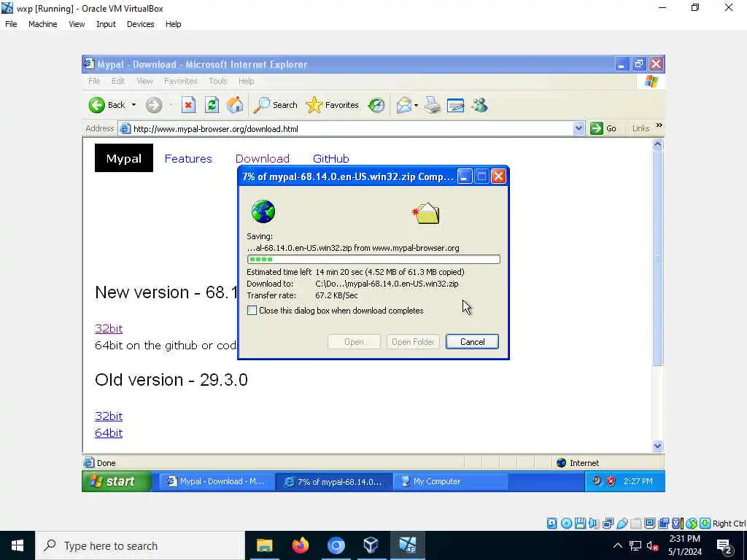Open the Search magnifier in IE toolbar
Viewport: 747px width, 560px height.
pos(261,105)
